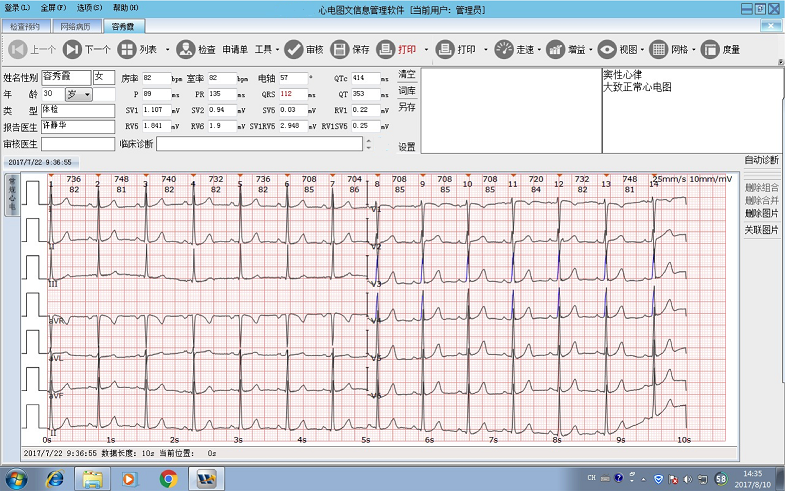785x491 pixels.
Task: Click the volume speaker tray icon
Action: [x=688, y=479]
